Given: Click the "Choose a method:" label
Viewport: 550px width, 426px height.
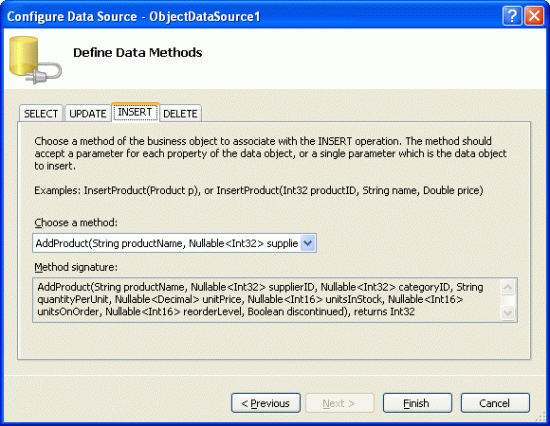Looking at the screenshot, I should coord(76,223).
